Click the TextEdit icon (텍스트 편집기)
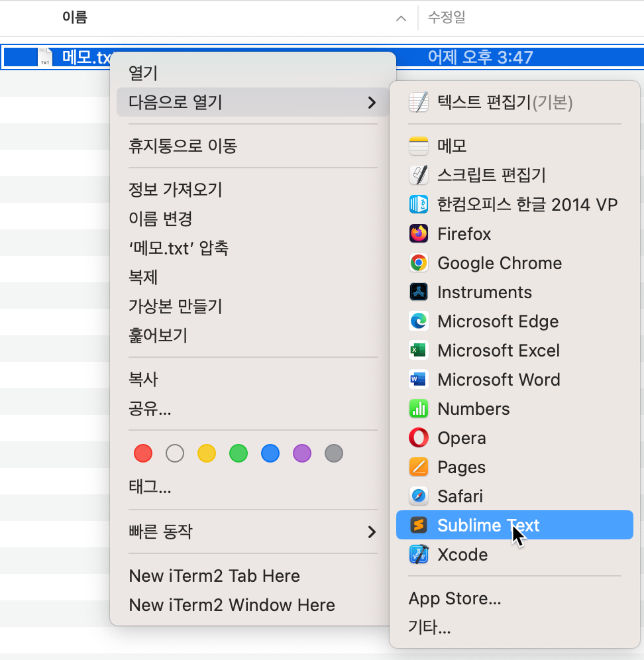This screenshot has width=644, height=660. [418, 102]
